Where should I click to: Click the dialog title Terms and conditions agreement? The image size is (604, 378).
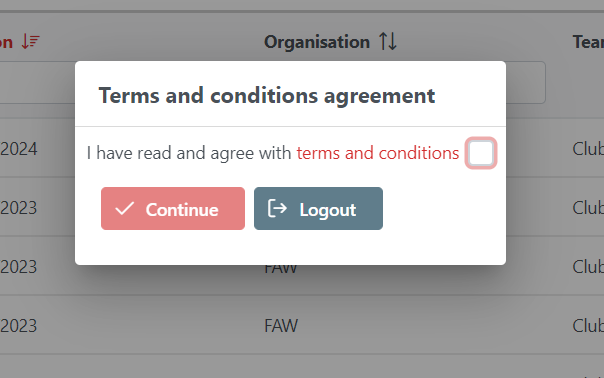coord(267,96)
